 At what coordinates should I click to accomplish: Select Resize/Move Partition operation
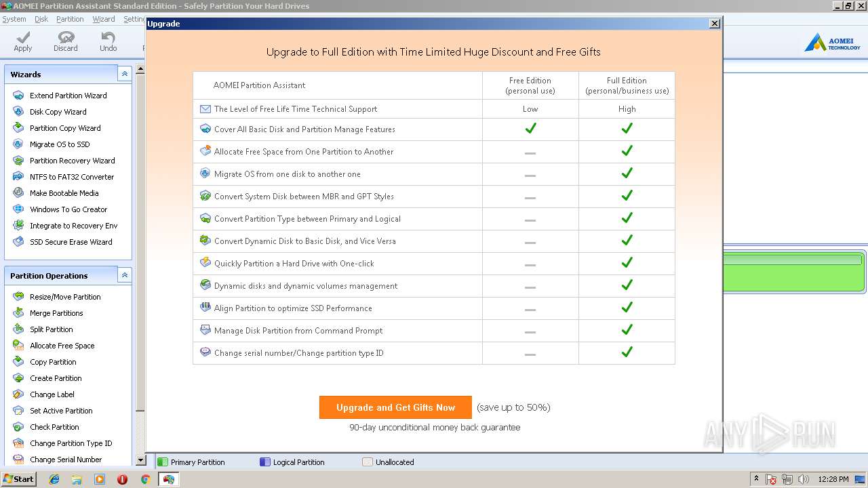(65, 297)
